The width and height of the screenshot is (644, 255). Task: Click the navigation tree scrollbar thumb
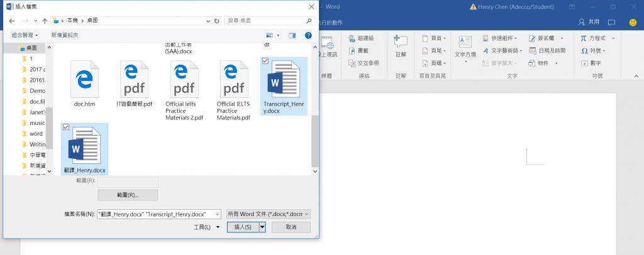point(49,128)
